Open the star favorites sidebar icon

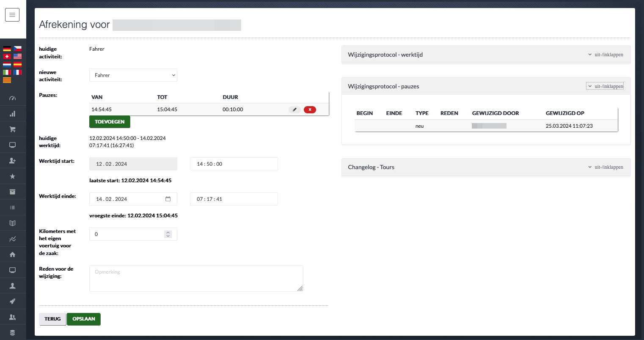[x=12, y=176]
